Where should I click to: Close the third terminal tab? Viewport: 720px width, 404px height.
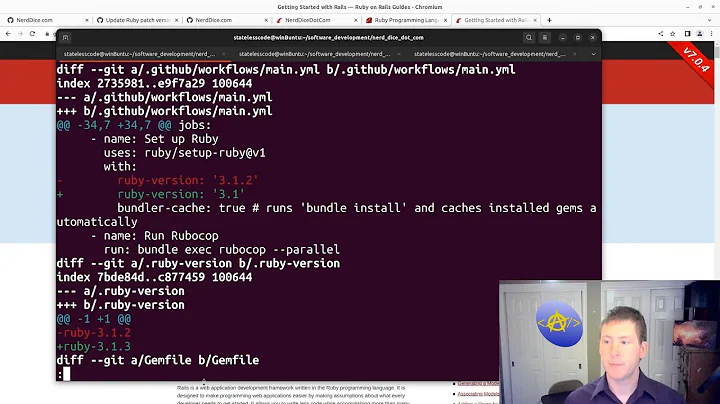point(574,54)
